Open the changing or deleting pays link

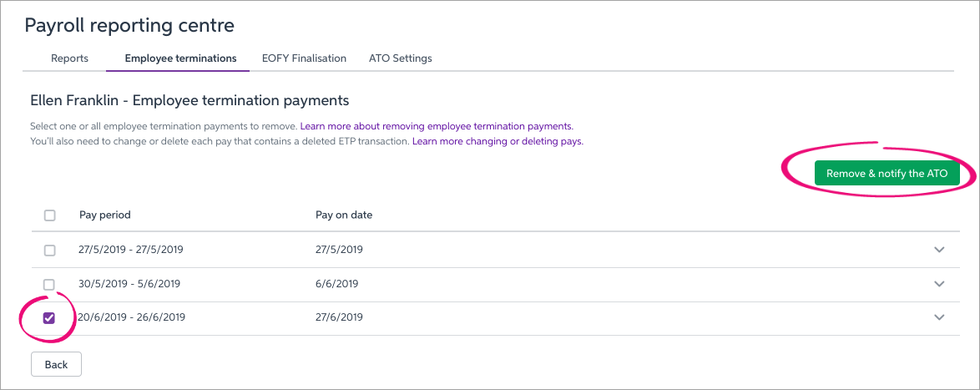click(498, 142)
